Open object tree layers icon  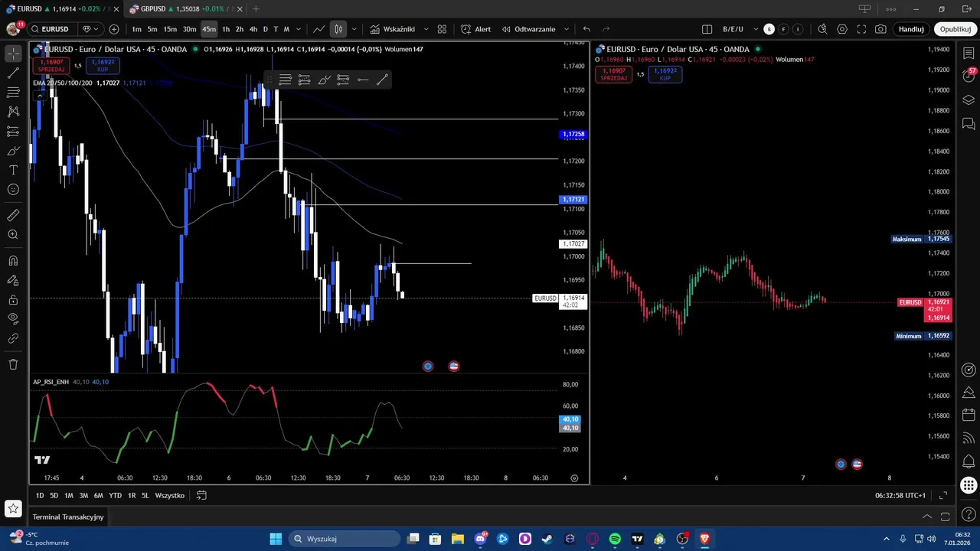pos(969,100)
